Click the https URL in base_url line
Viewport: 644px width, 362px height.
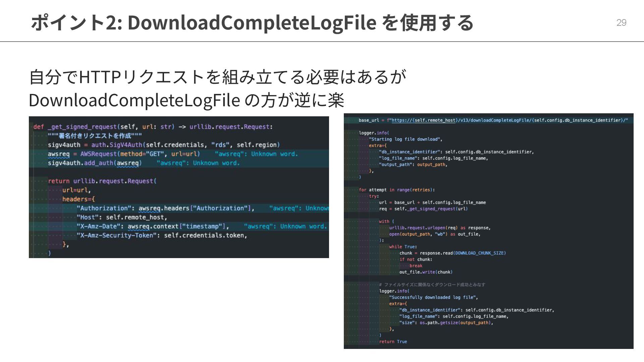pyautogui.click(x=423, y=120)
